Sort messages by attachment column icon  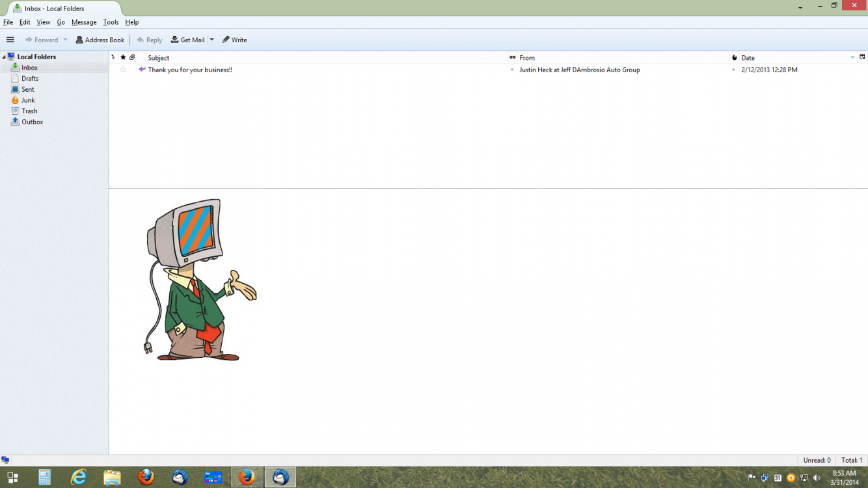click(x=132, y=57)
